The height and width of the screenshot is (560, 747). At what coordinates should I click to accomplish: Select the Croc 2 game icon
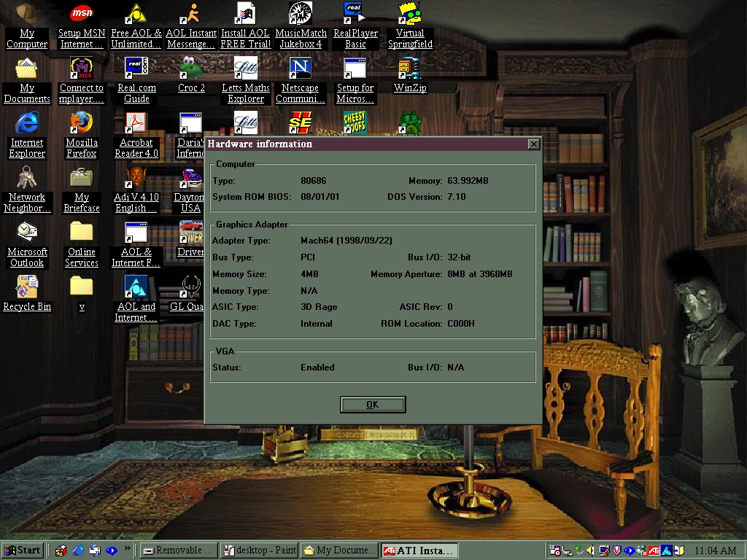click(191, 68)
